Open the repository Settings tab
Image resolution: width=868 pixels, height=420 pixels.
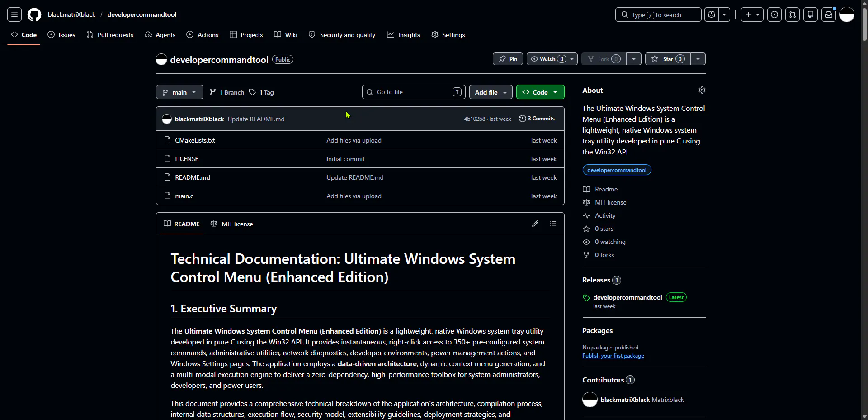pyautogui.click(x=448, y=35)
